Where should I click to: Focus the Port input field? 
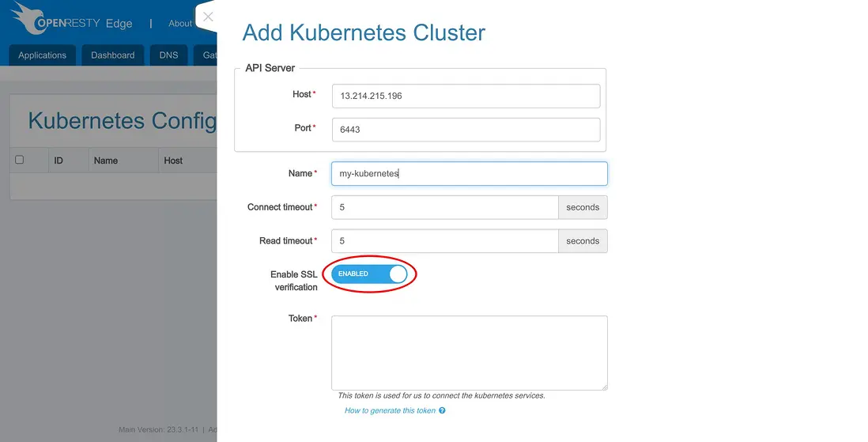466,130
